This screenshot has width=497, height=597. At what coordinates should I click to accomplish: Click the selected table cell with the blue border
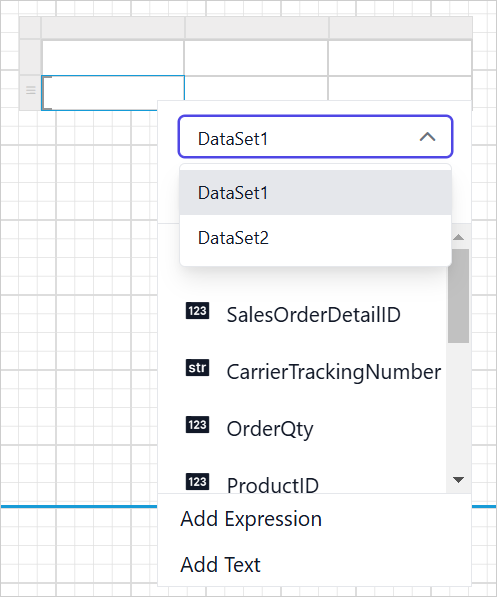(113, 93)
